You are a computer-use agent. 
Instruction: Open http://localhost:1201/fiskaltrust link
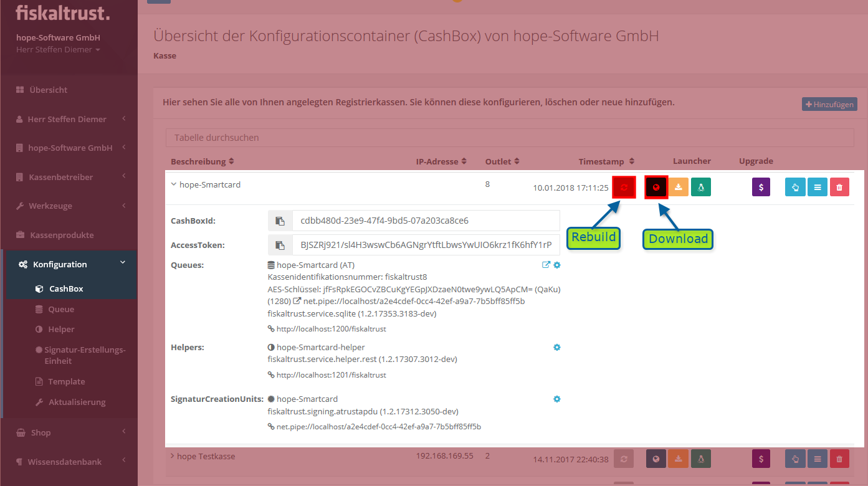[331, 375]
